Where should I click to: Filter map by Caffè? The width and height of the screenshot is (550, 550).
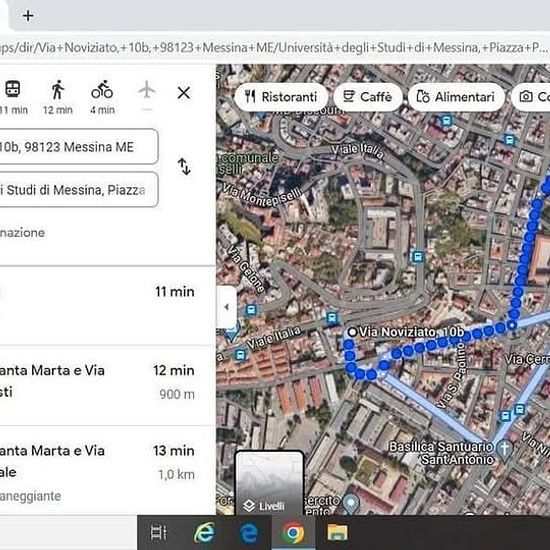point(368,97)
